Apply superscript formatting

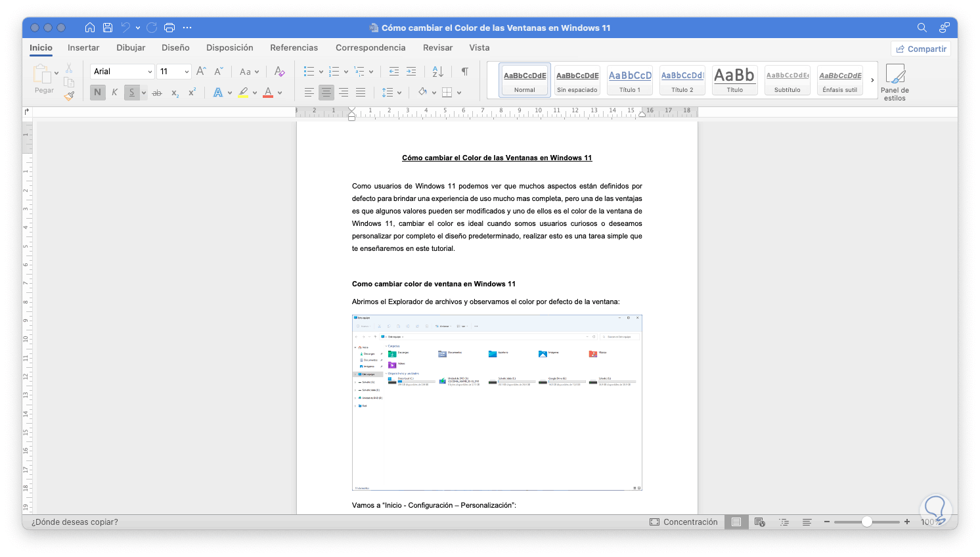(x=192, y=93)
